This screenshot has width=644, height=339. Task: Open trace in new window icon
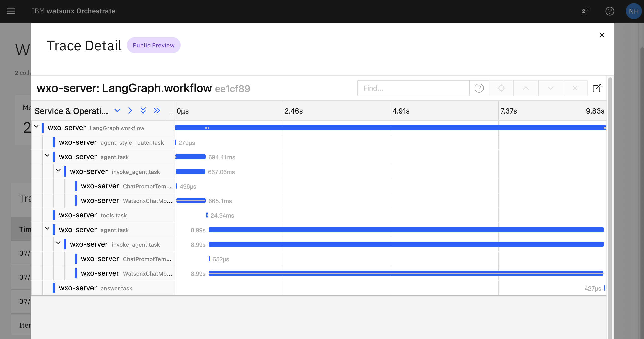[x=597, y=88]
